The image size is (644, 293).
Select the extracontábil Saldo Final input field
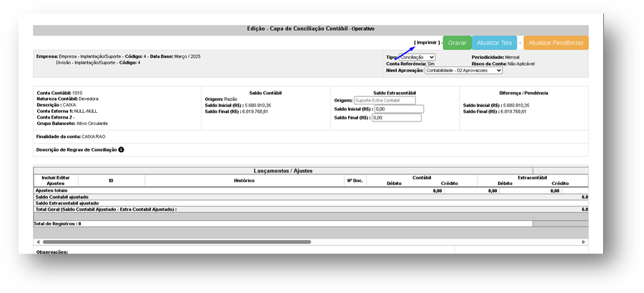click(x=396, y=118)
